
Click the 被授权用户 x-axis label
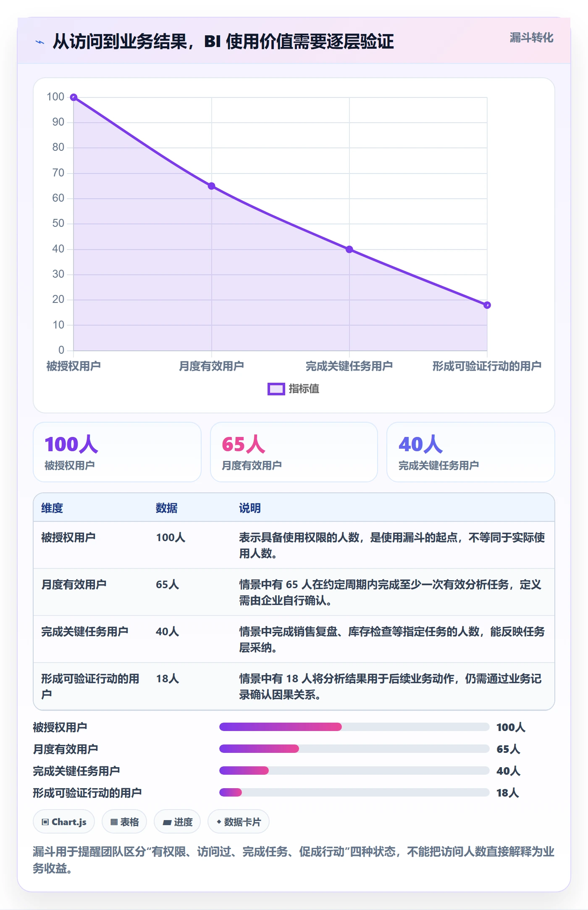73,366
